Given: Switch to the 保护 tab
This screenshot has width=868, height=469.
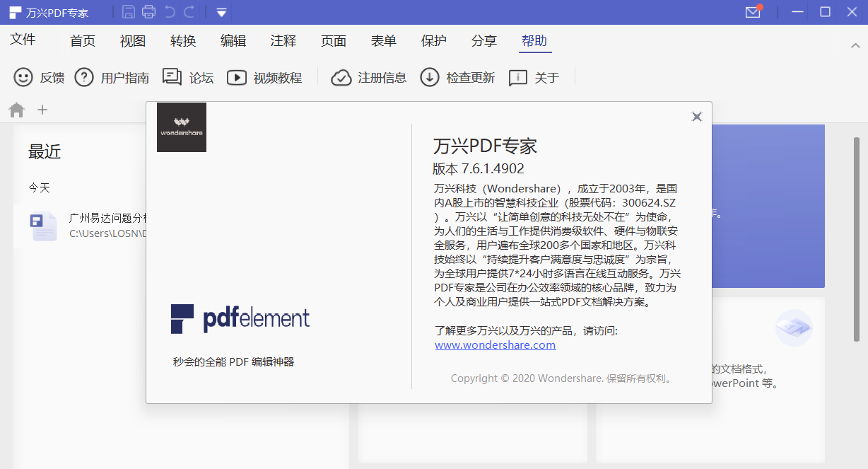Looking at the screenshot, I should pyautogui.click(x=434, y=41).
